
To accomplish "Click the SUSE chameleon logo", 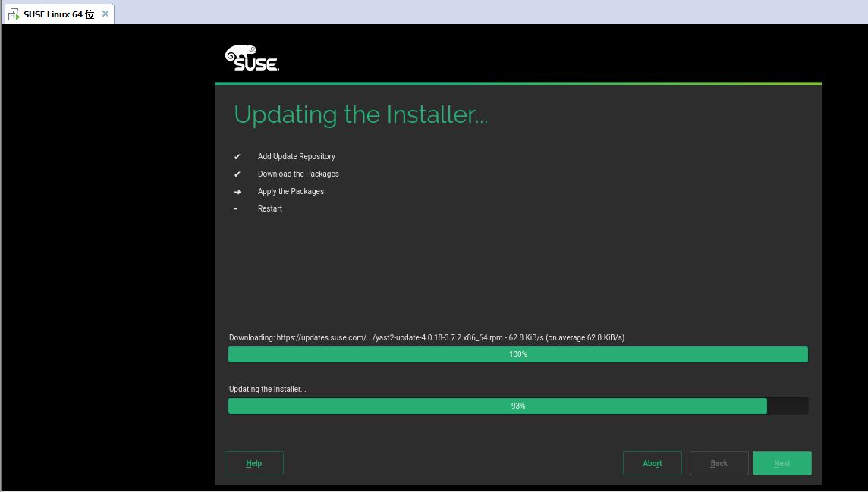I will click(252, 58).
